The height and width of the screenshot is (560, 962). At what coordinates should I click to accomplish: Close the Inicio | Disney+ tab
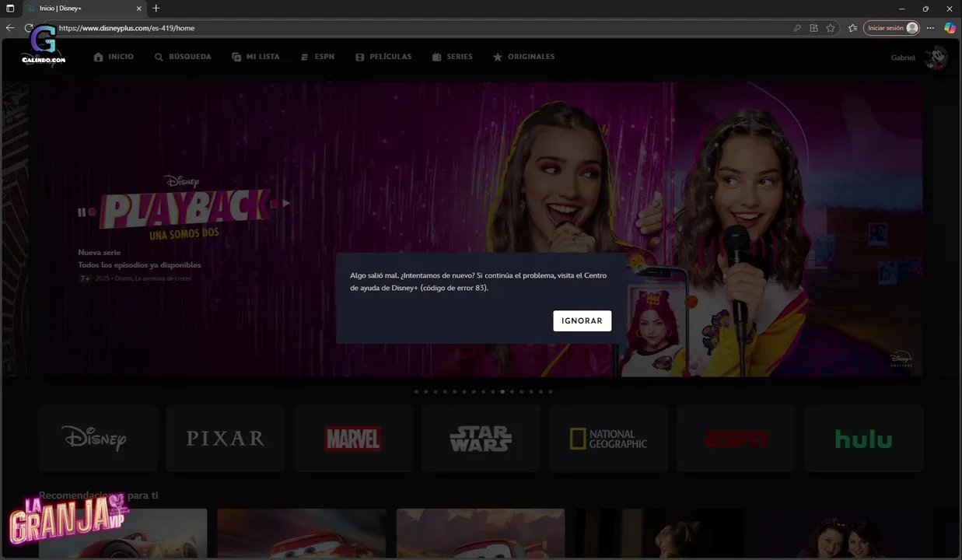coord(139,8)
